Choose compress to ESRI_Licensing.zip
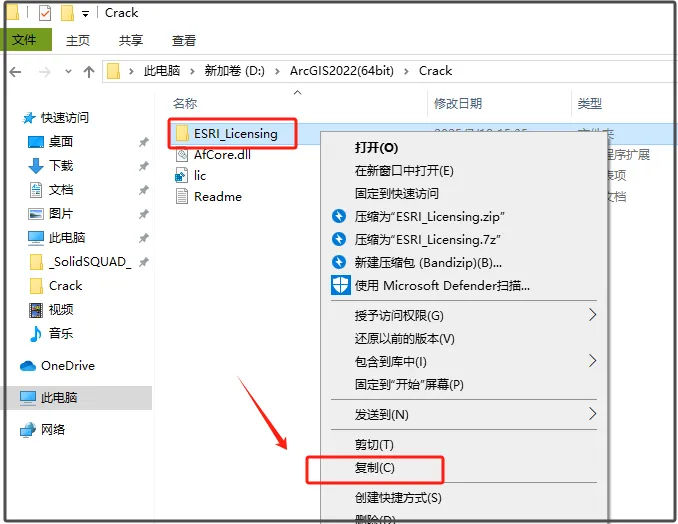Viewport: 678px width, 524px height. point(429,217)
